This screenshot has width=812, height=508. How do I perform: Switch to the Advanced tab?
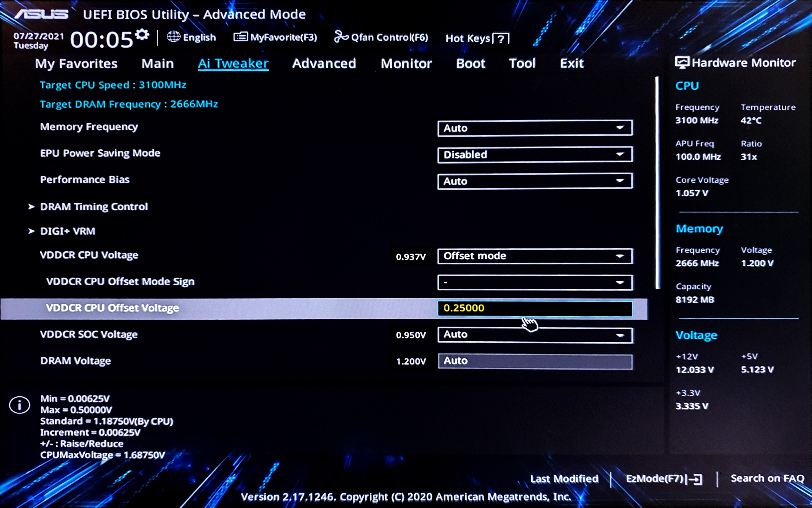324,63
